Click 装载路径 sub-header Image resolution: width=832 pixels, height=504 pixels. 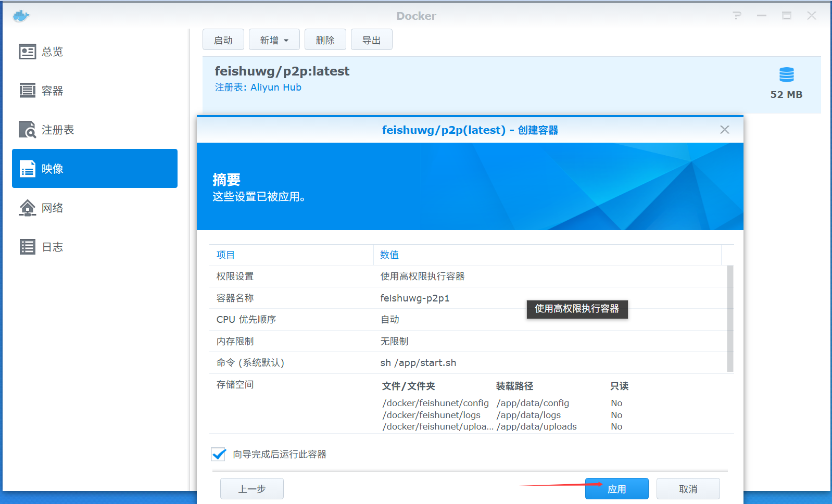514,386
